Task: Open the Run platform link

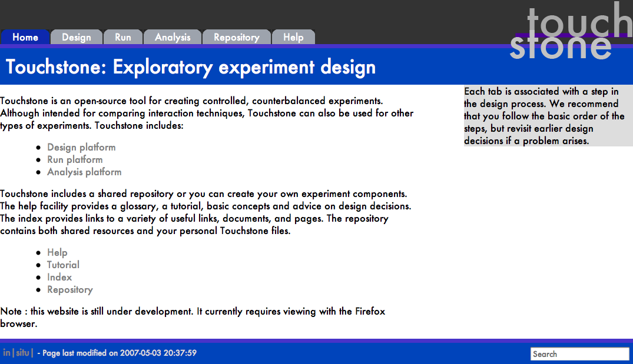Action: point(75,159)
